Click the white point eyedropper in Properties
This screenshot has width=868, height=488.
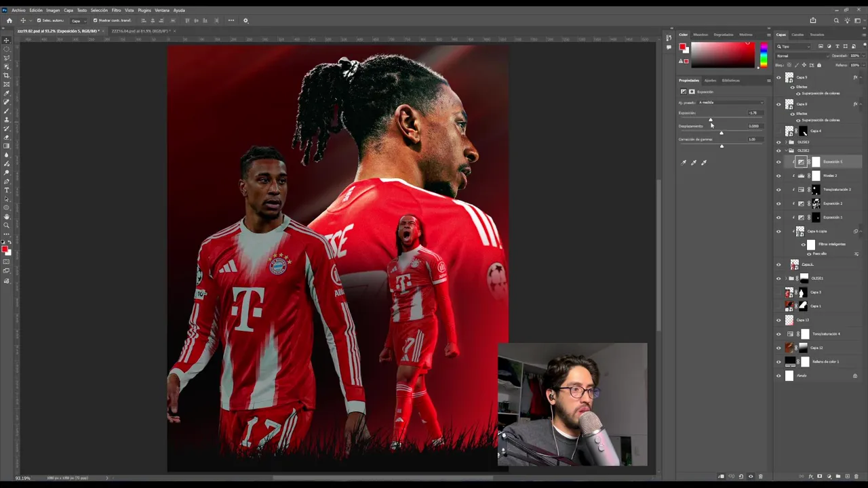pos(704,163)
